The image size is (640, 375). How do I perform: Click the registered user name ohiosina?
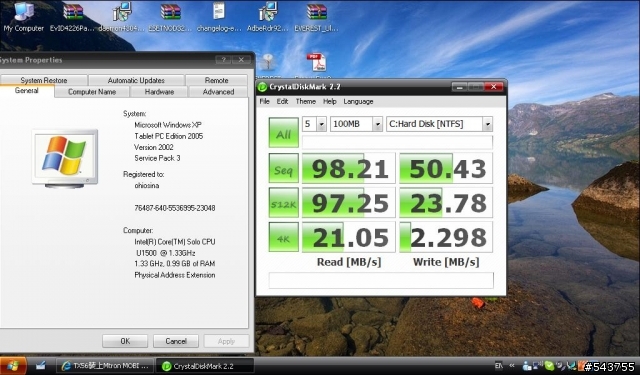tap(147, 185)
